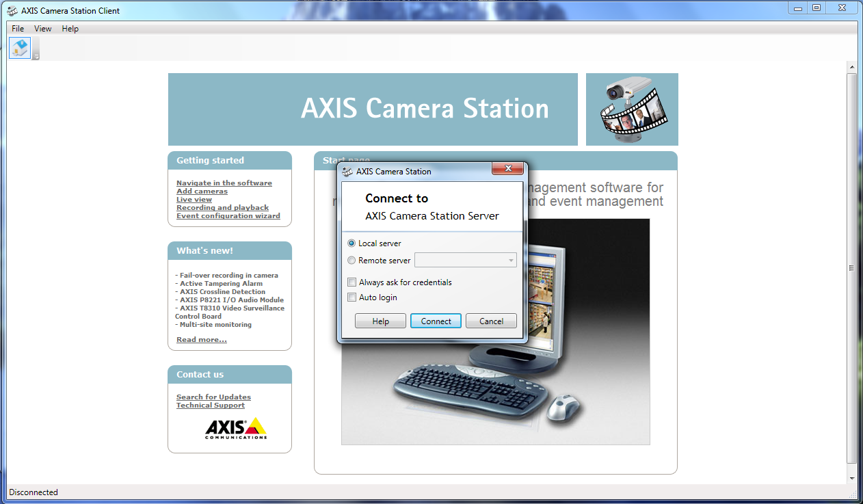The width and height of the screenshot is (863, 504).
Task: Tick the Auto login checkbox
Action: tap(352, 297)
